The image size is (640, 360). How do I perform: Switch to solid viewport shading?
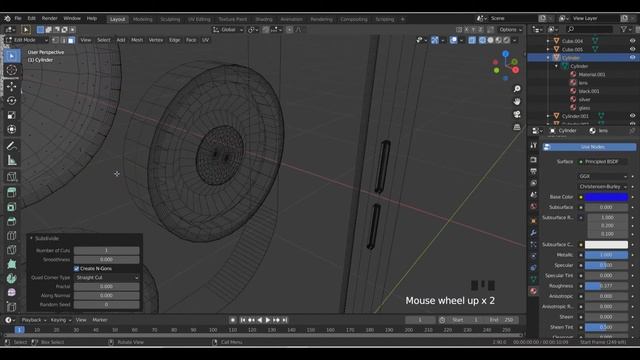[491, 40]
